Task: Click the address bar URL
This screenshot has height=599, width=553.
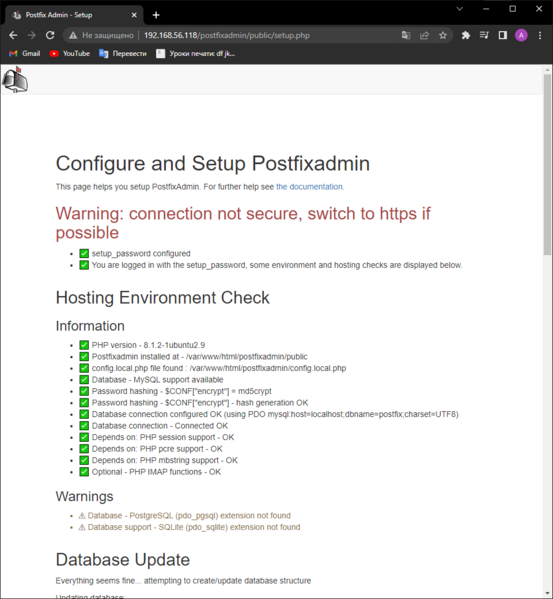Action: (227, 36)
